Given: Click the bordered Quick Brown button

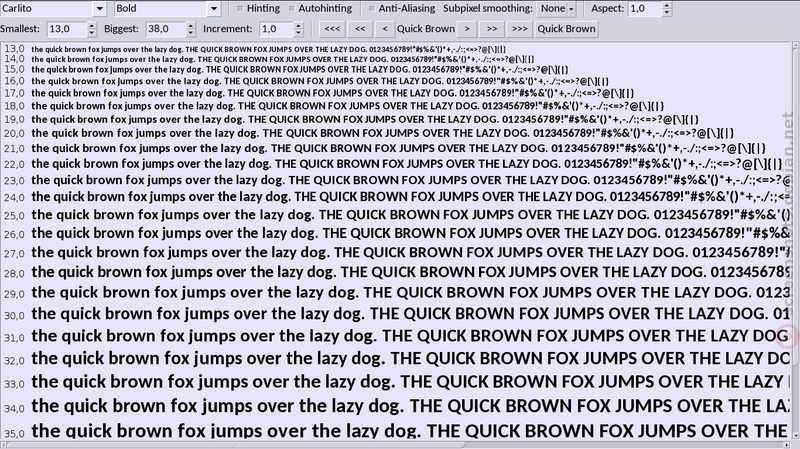Looking at the screenshot, I should (566, 29).
